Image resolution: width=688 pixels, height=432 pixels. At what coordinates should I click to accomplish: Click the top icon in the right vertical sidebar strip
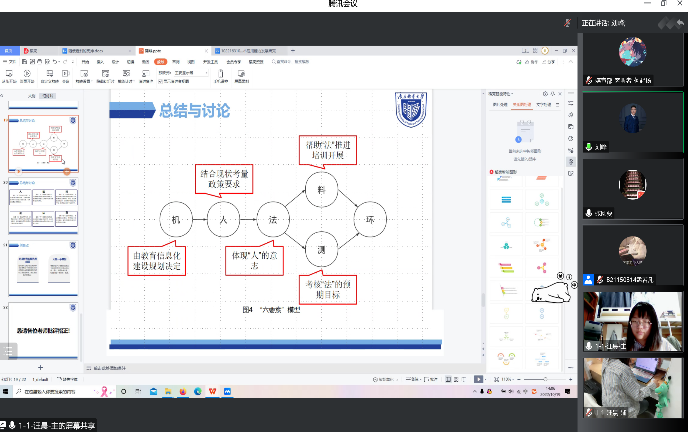(571, 103)
